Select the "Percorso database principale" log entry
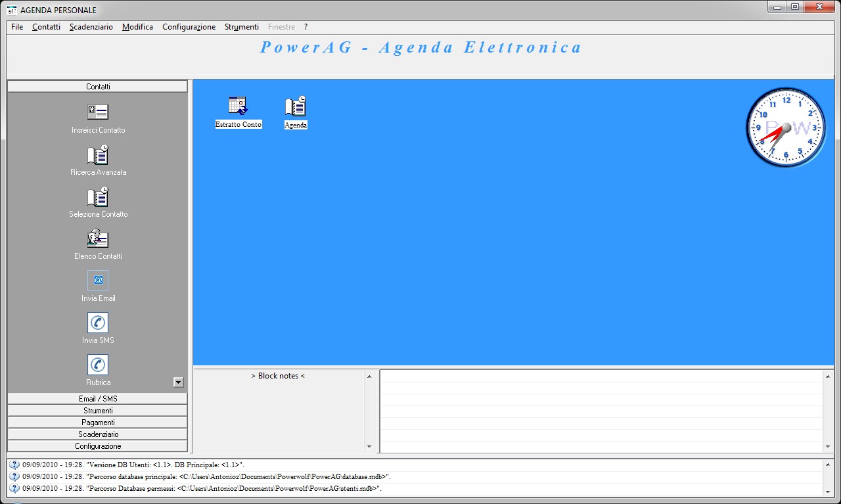This screenshot has width=841, height=504. pos(415,476)
